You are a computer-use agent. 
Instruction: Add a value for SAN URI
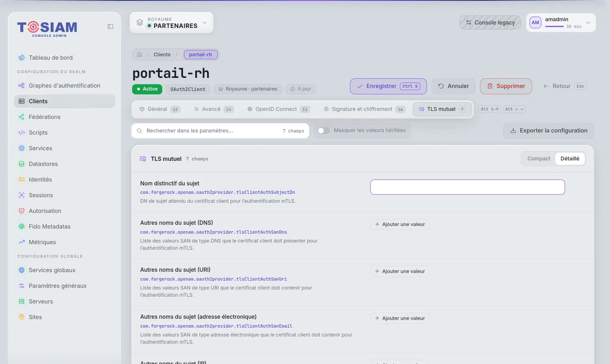[400, 271]
